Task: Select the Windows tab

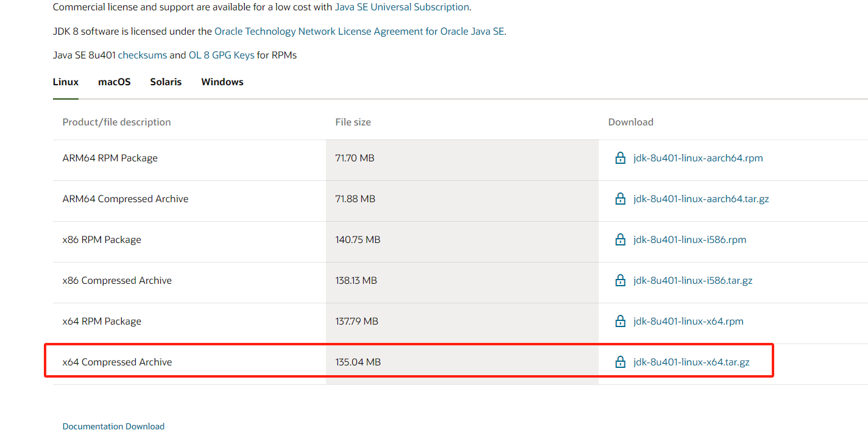Action: [x=222, y=82]
